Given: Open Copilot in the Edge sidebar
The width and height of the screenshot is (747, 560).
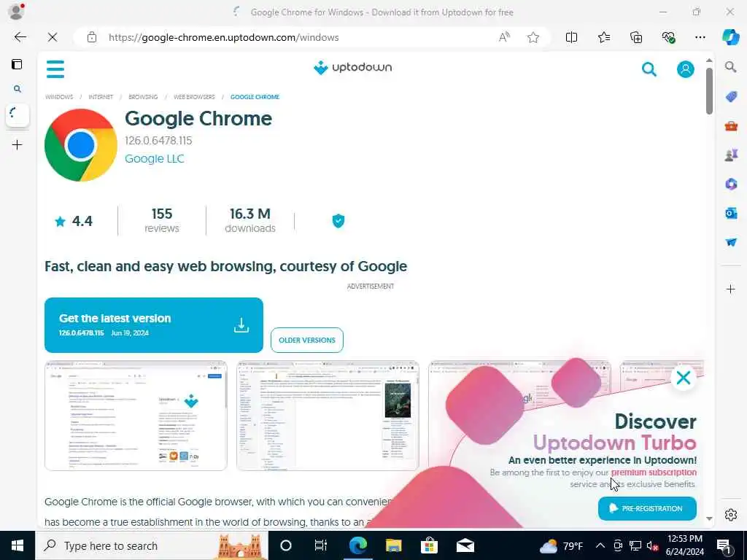Looking at the screenshot, I should click(x=730, y=37).
